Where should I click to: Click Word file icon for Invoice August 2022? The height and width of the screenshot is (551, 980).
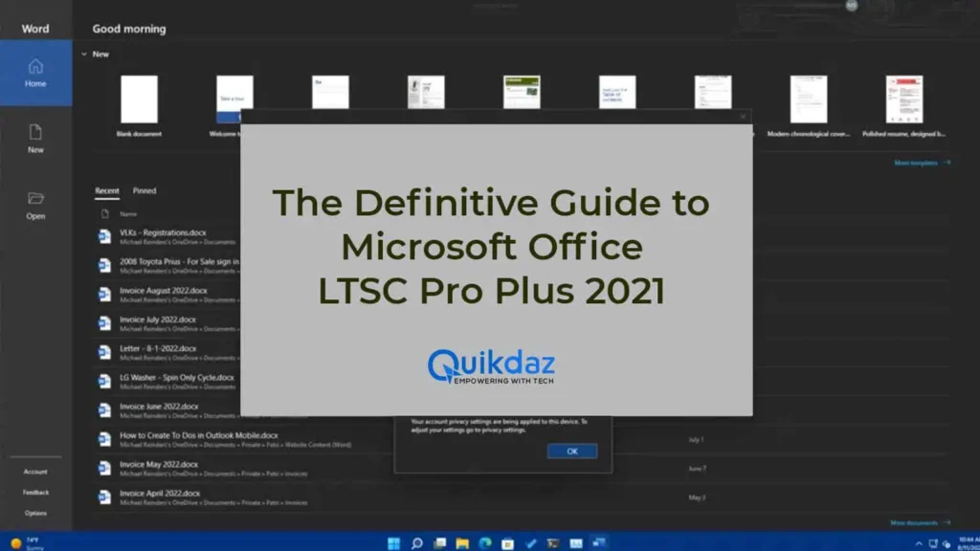pyautogui.click(x=105, y=294)
